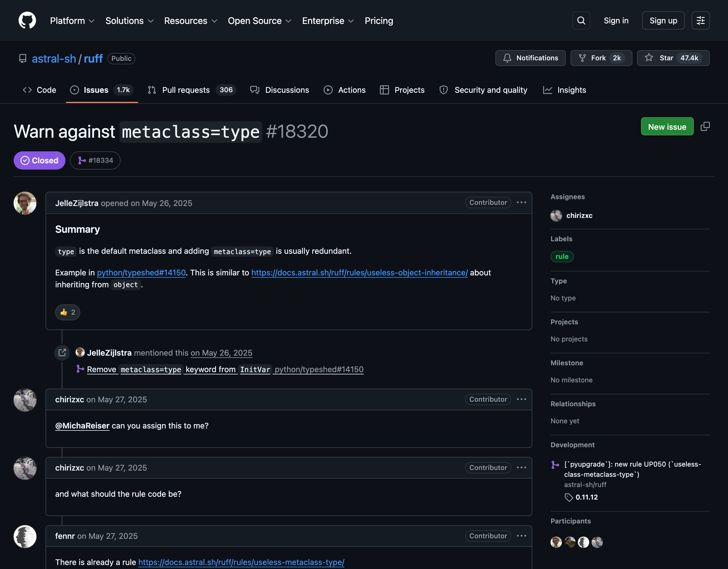Open the options menu on JelleZijlstra's opening post
The image size is (728, 569).
pyautogui.click(x=521, y=203)
